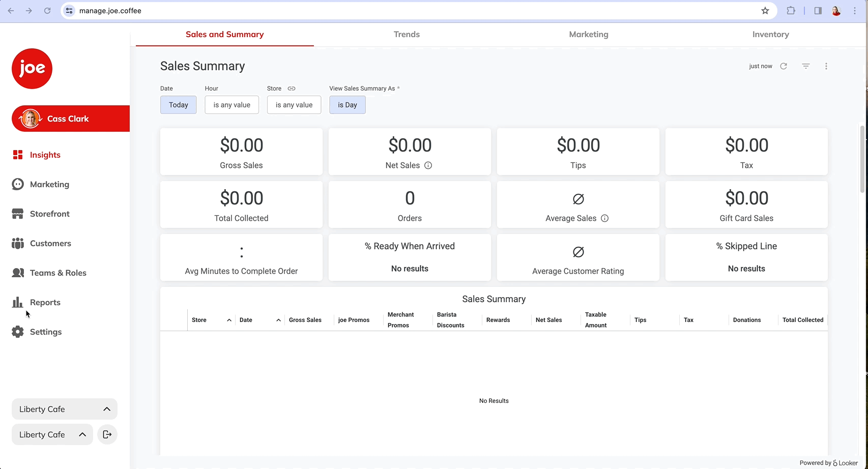Select Teams & Roles in sidebar
868x469 pixels.
[x=58, y=273]
